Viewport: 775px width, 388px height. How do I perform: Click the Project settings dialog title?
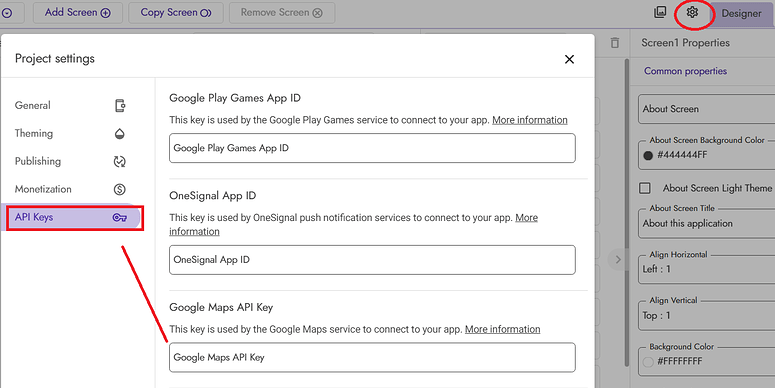tap(55, 59)
